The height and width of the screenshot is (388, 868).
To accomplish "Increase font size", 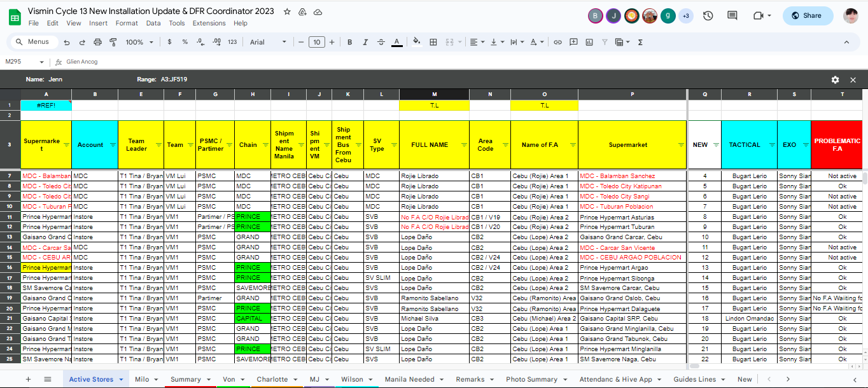I will [332, 42].
